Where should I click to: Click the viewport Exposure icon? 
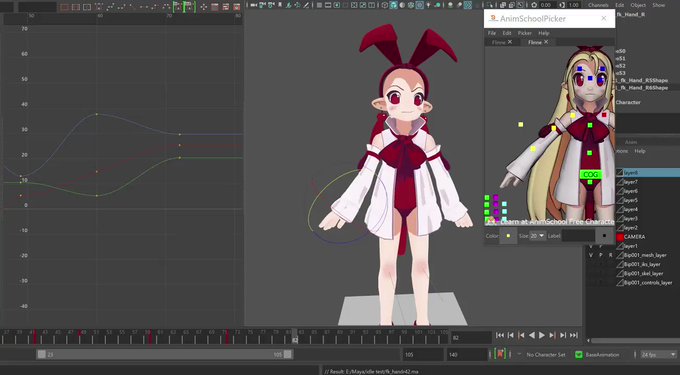pyautogui.click(x=534, y=5)
